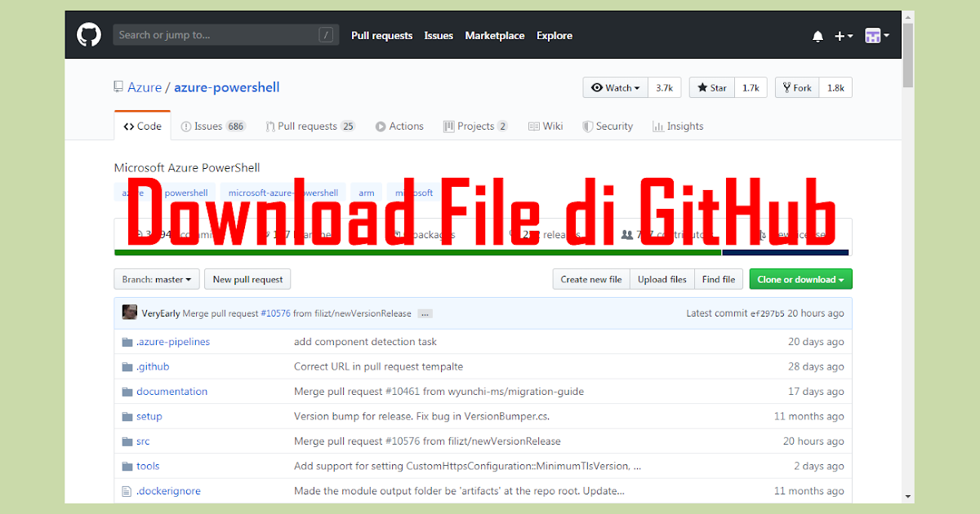Click the slash shortcut key icon
This screenshot has height=514, width=980.
(326, 35)
